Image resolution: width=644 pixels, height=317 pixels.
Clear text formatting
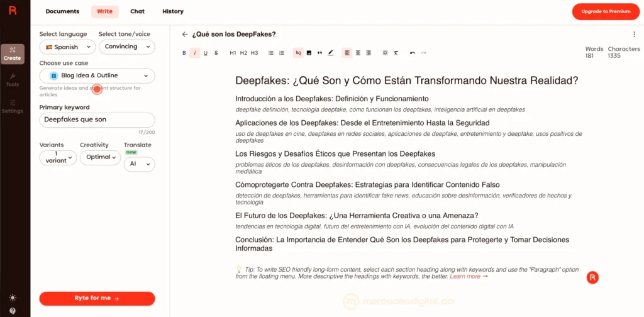[x=396, y=53]
